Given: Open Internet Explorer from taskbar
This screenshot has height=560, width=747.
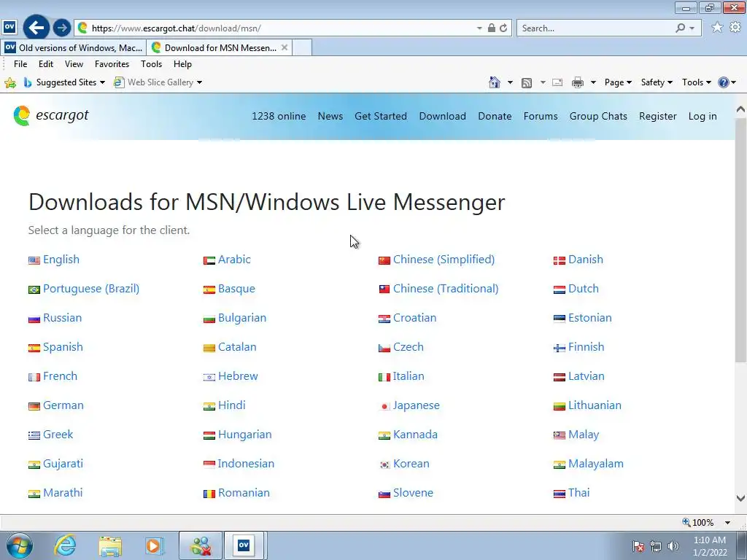Looking at the screenshot, I should click(65, 545).
